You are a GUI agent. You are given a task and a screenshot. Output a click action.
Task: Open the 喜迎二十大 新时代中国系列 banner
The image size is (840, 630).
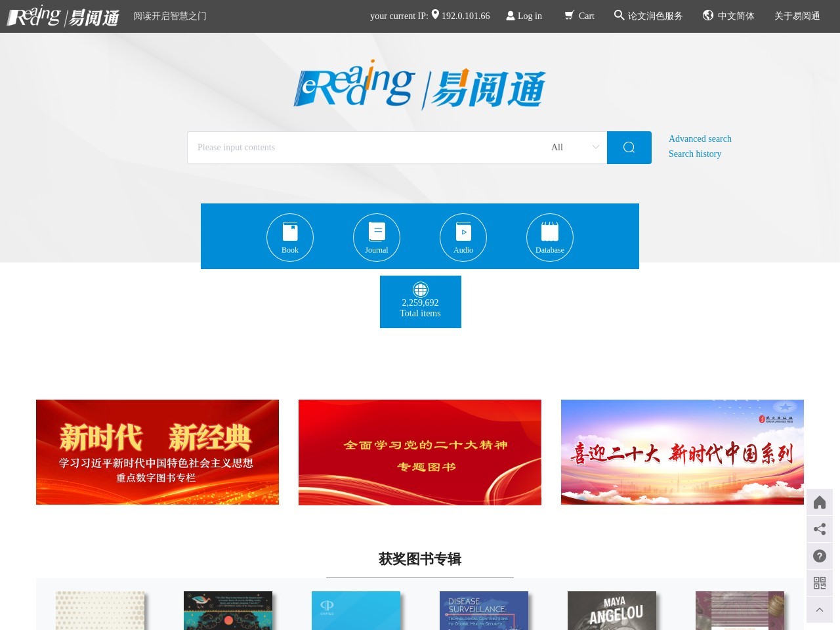coord(682,452)
